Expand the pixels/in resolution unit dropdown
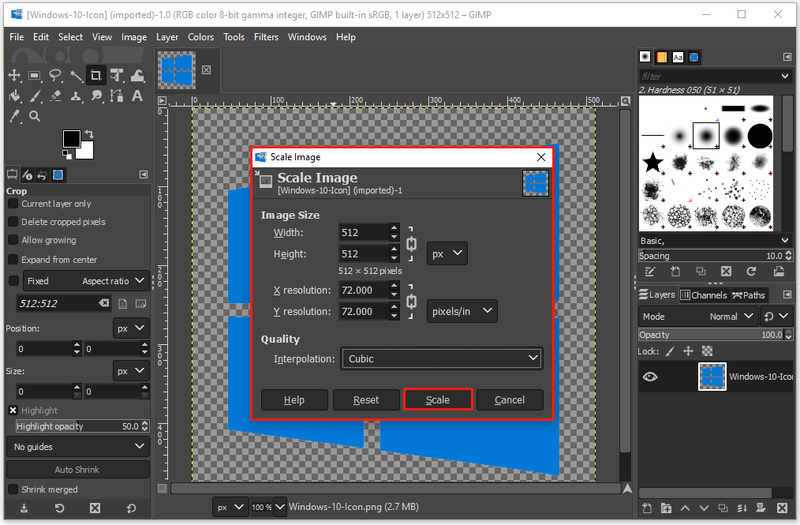Image resolution: width=800 pixels, height=525 pixels. (x=462, y=311)
